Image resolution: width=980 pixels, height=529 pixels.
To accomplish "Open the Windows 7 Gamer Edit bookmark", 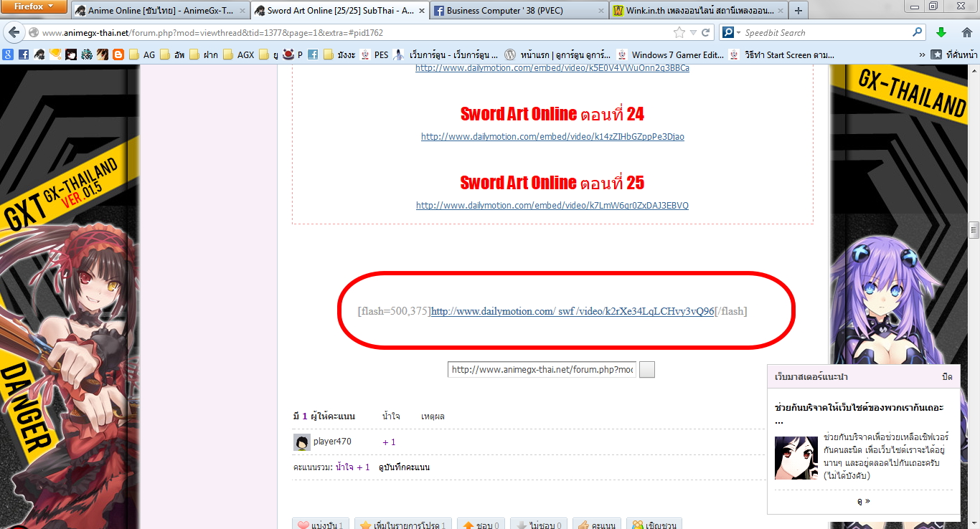I will (670, 54).
